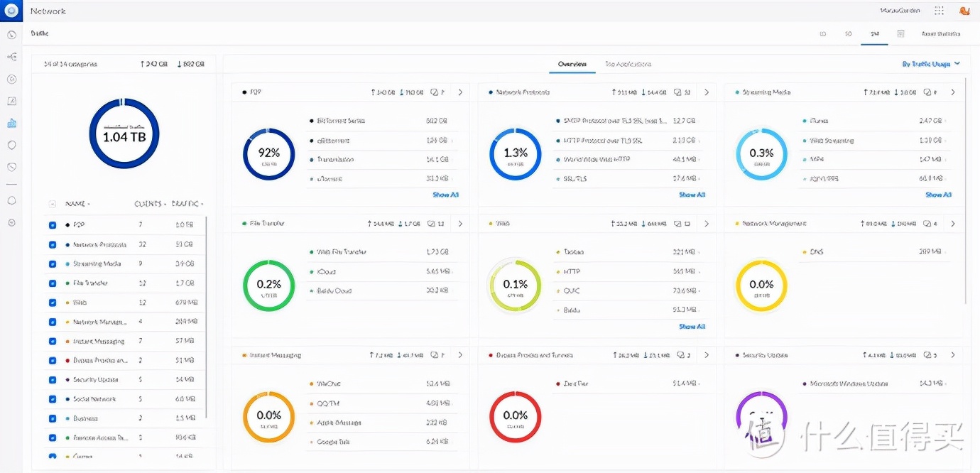Uncheck the P2P category checkbox

pyautogui.click(x=53, y=225)
